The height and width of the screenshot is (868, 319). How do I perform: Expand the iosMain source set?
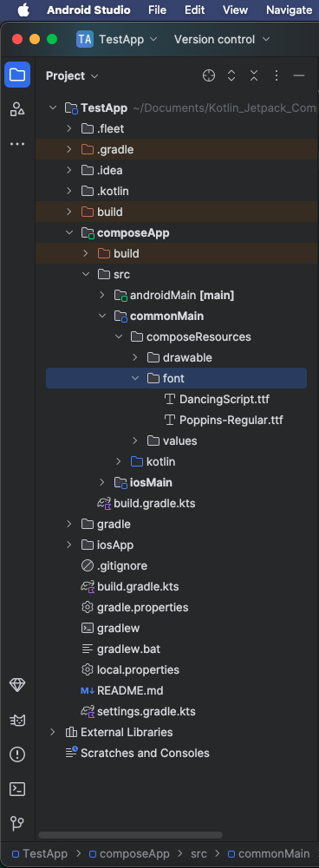point(102,482)
